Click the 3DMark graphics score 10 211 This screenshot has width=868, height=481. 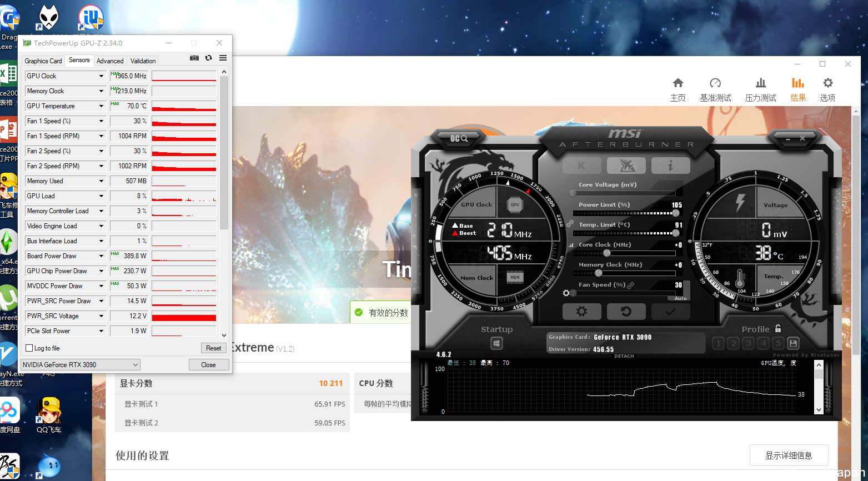[331, 383]
